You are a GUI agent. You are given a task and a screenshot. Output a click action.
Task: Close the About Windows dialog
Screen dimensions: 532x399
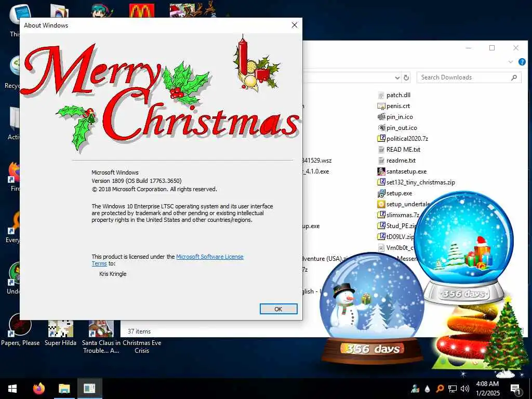(x=294, y=25)
